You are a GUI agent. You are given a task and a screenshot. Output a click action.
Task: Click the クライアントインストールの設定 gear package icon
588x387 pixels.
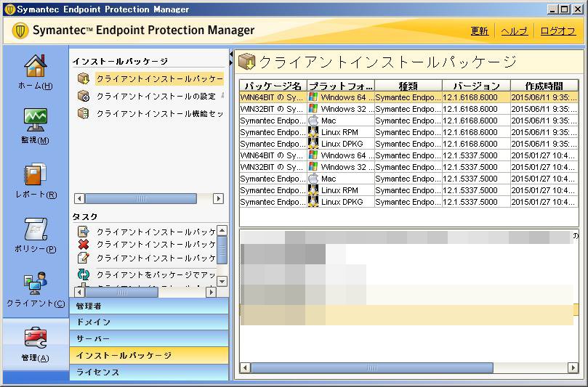click(x=84, y=97)
